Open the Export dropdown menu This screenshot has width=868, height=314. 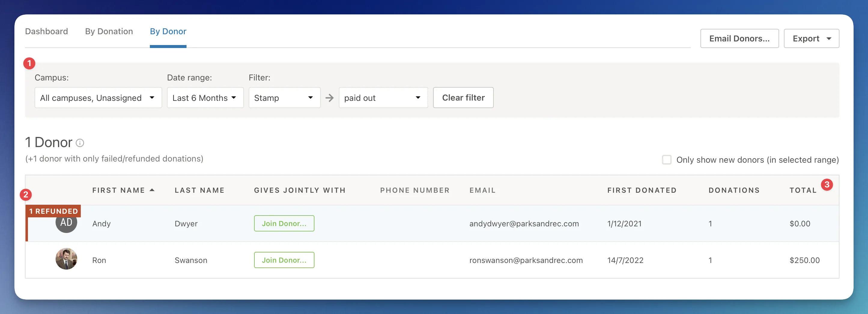[811, 39]
